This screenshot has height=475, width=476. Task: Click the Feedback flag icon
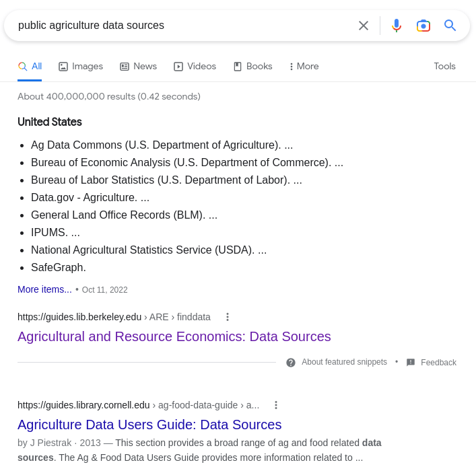[411, 363]
